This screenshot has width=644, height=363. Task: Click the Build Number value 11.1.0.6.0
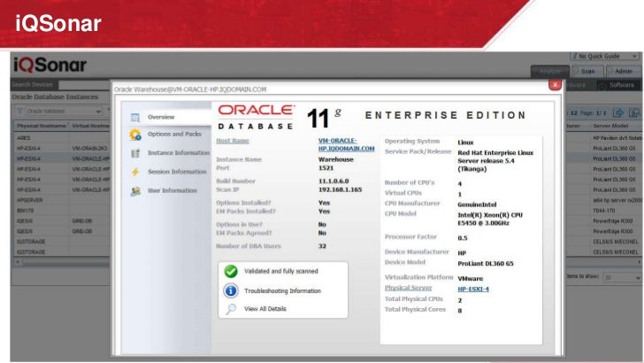pyautogui.click(x=333, y=181)
